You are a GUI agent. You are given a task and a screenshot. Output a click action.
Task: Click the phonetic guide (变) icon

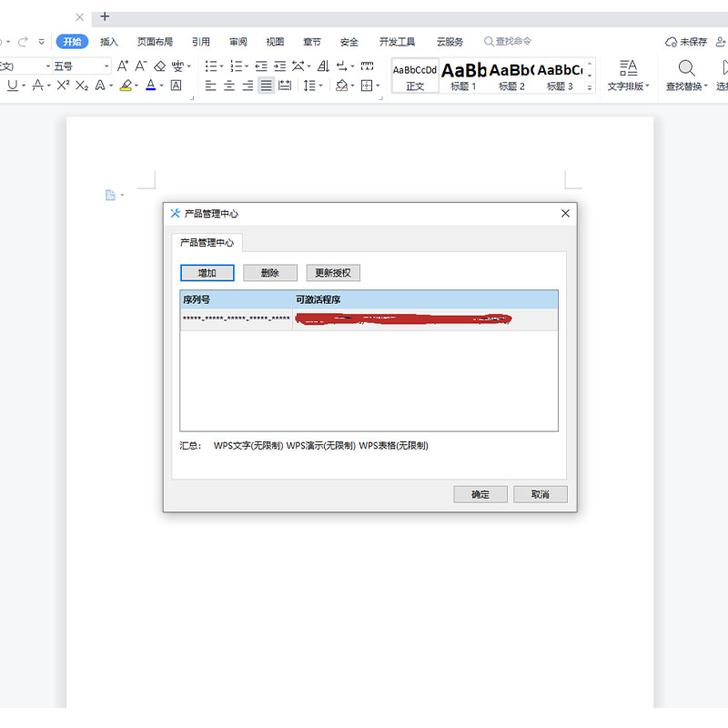pyautogui.click(x=177, y=66)
